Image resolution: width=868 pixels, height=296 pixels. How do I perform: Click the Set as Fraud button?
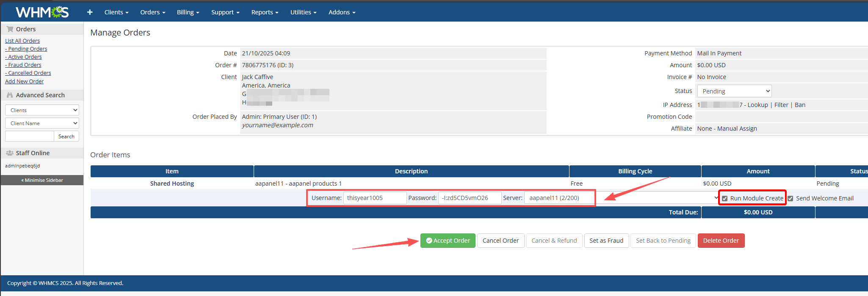tap(606, 241)
